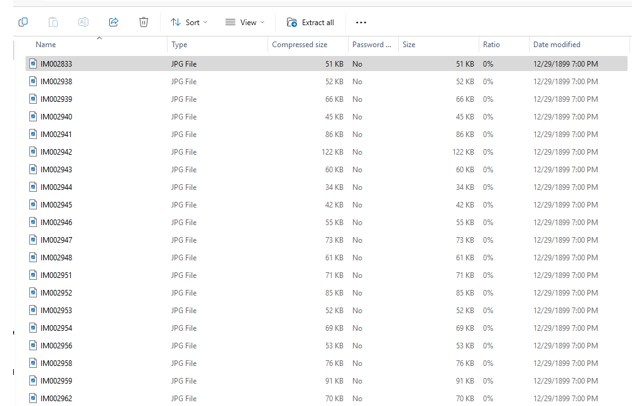Viewport: 632px width, 406px height.
Task: Click the JPG file icon next to IM002942
Action: click(x=33, y=152)
